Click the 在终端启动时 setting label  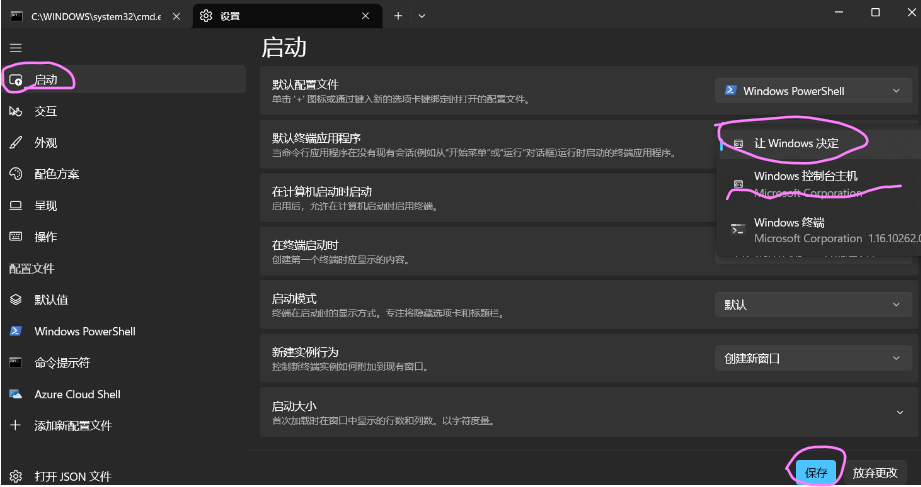coord(305,245)
